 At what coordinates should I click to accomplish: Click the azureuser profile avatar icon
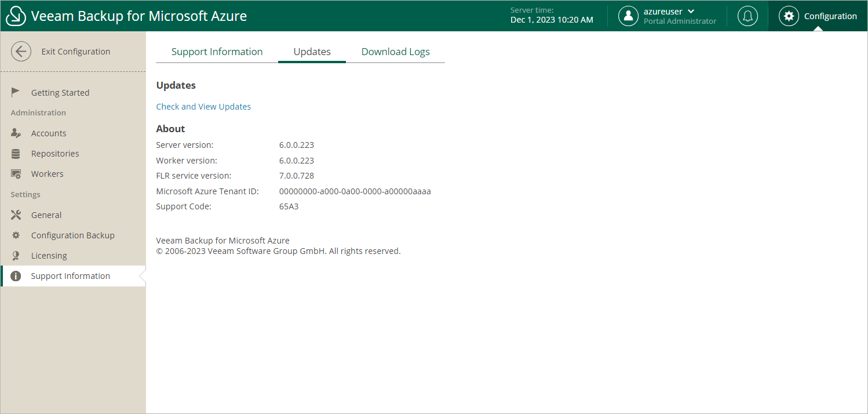628,16
